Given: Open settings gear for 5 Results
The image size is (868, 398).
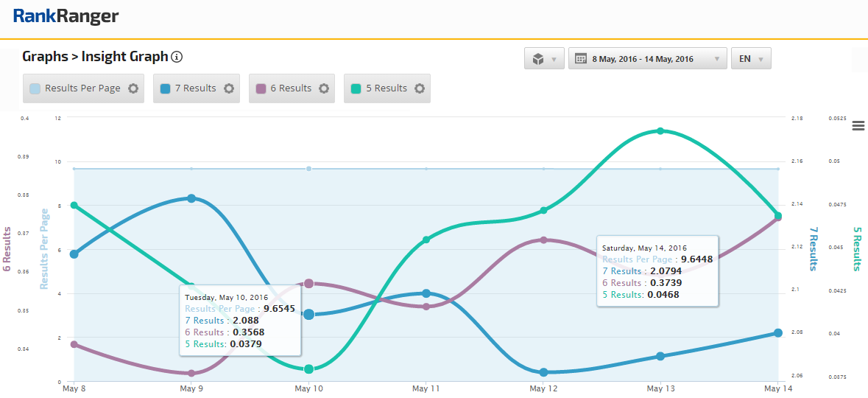Looking at the screenshot, I should point(420,88).
